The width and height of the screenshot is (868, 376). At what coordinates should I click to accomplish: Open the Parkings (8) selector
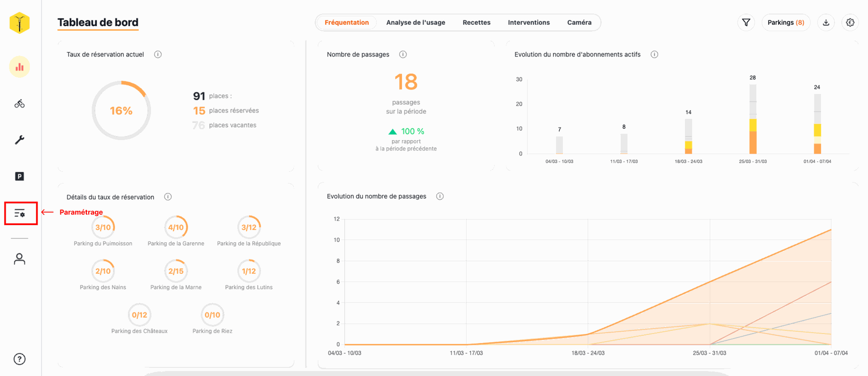coord(786,23)
